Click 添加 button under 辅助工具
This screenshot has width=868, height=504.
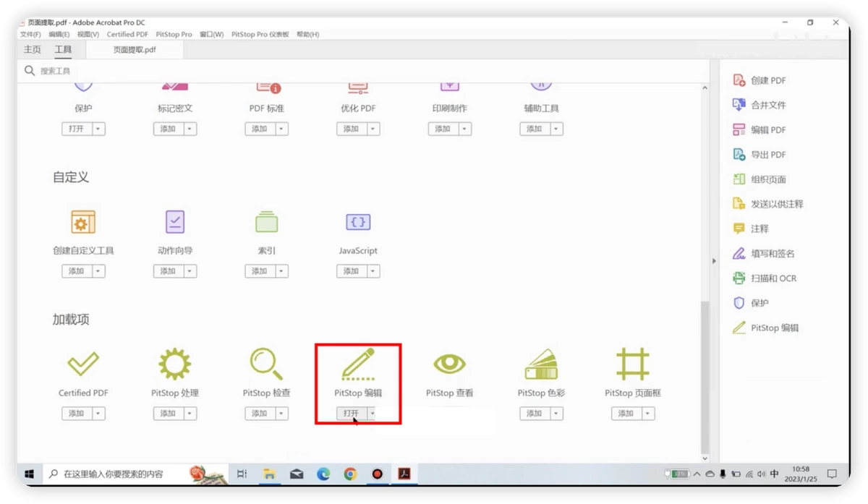tap(534, 129)
